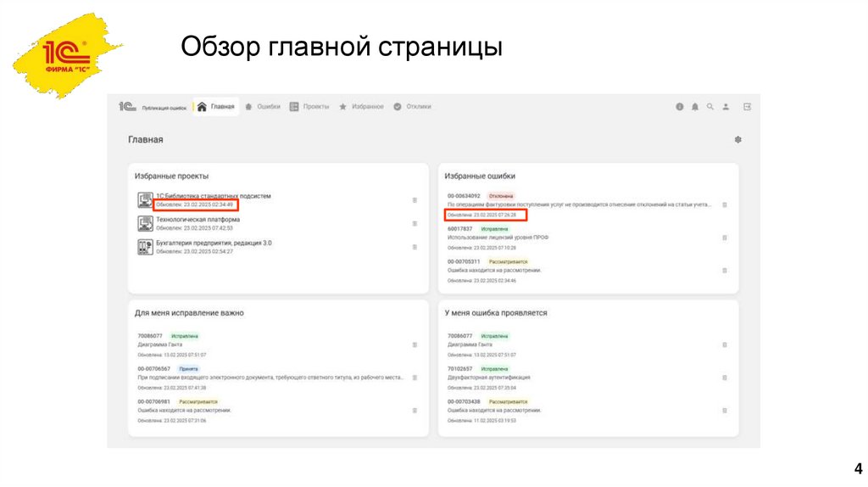Click trash icon for Библиотека стандартных подсистем
Image resolution: width=868 pixels, height=487 pixels.
tap(415, 200)
